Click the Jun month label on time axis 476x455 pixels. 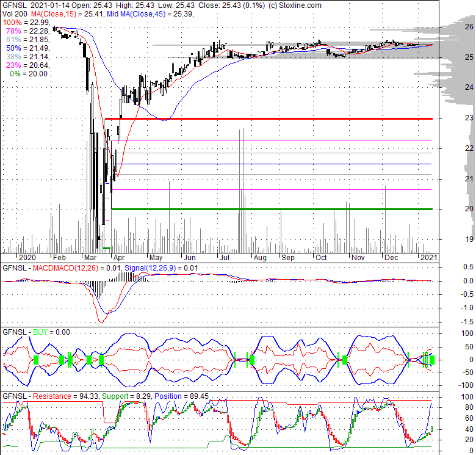click(x=189, y=258)
